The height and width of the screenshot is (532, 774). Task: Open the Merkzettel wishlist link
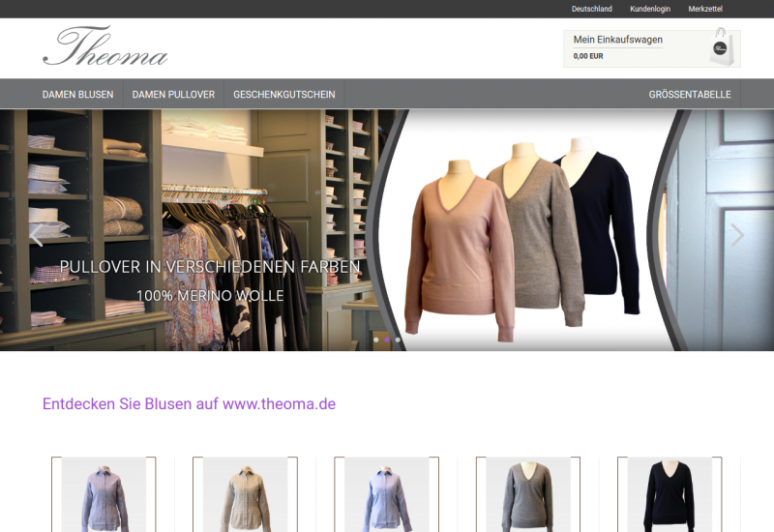click(705, 9)
